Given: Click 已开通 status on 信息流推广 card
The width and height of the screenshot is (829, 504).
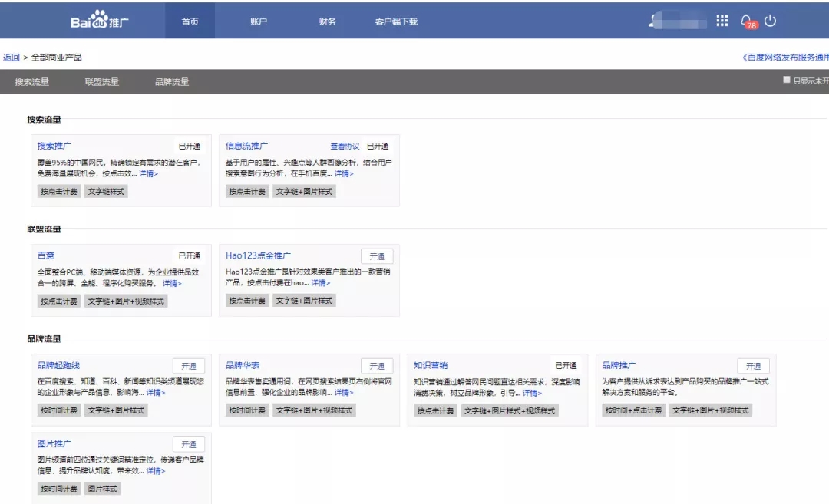Looking at the screenshot, I should click(x=378, y=146).
